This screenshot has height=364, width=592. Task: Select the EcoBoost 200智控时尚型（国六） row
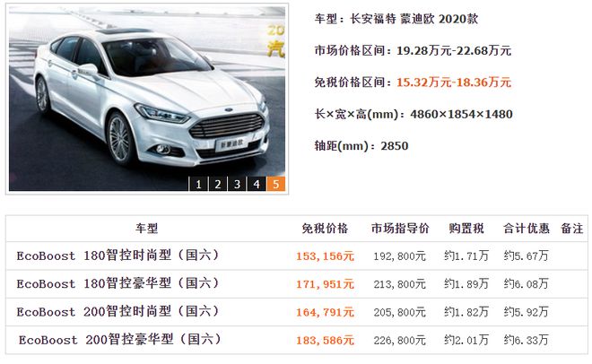(296, 312)
